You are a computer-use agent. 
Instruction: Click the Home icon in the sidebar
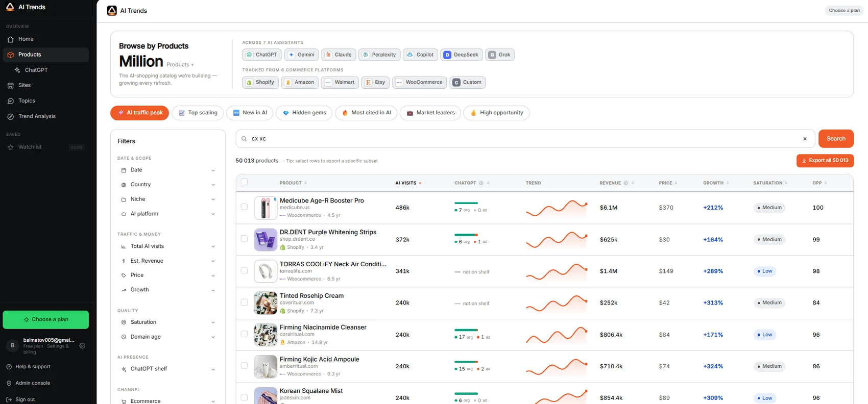click(11, 39)
